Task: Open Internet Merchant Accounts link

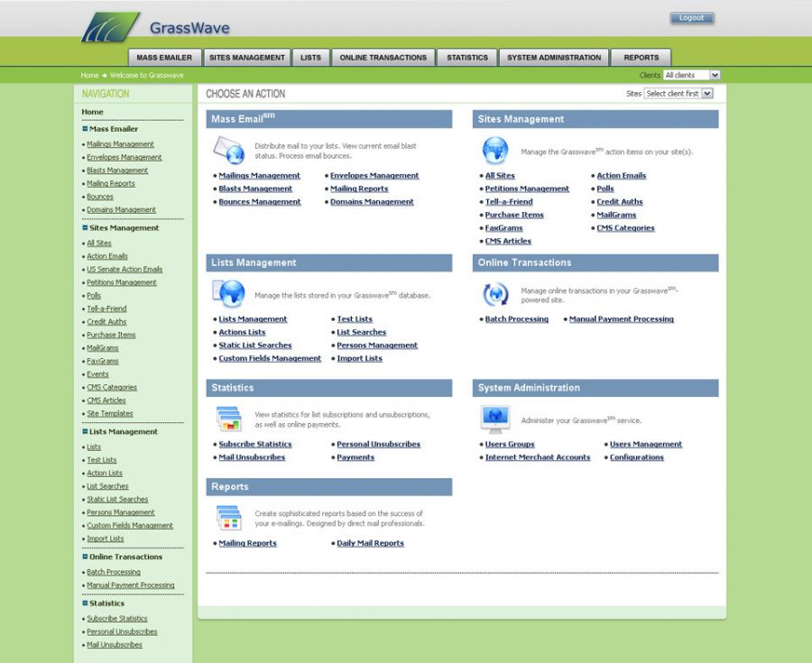Action: pos(538,457)
